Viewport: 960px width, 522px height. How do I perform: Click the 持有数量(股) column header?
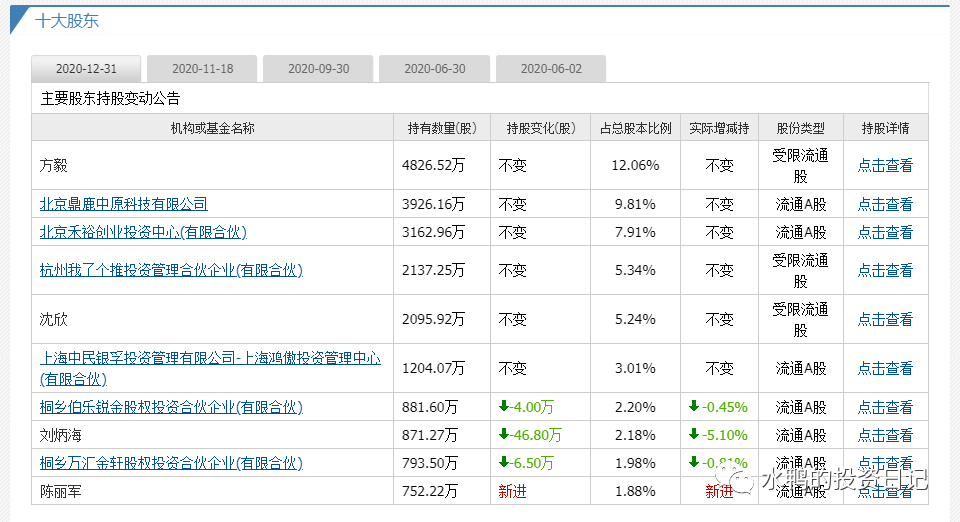[442, 128]
